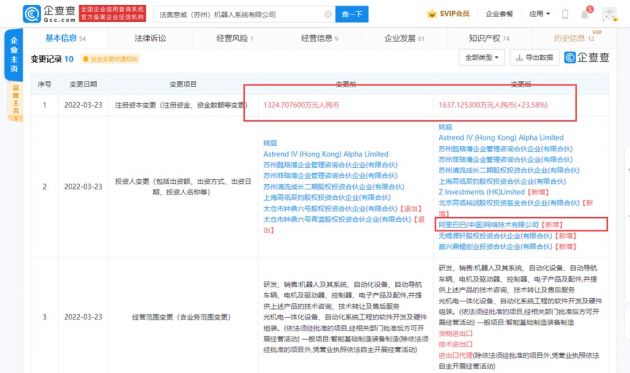Switch to 经营风险 tab
The width and height of the screenshot is (630, 373).
[235, 38]
